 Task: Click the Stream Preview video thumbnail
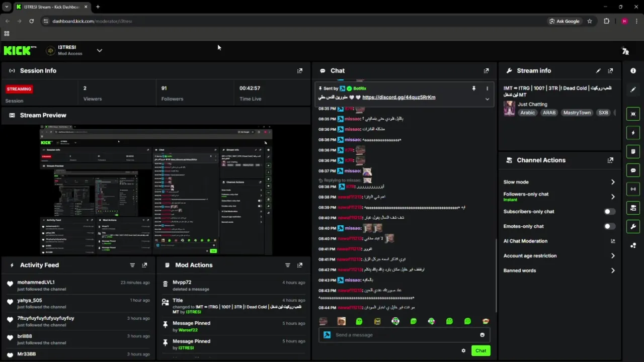[x=156, y=190]
